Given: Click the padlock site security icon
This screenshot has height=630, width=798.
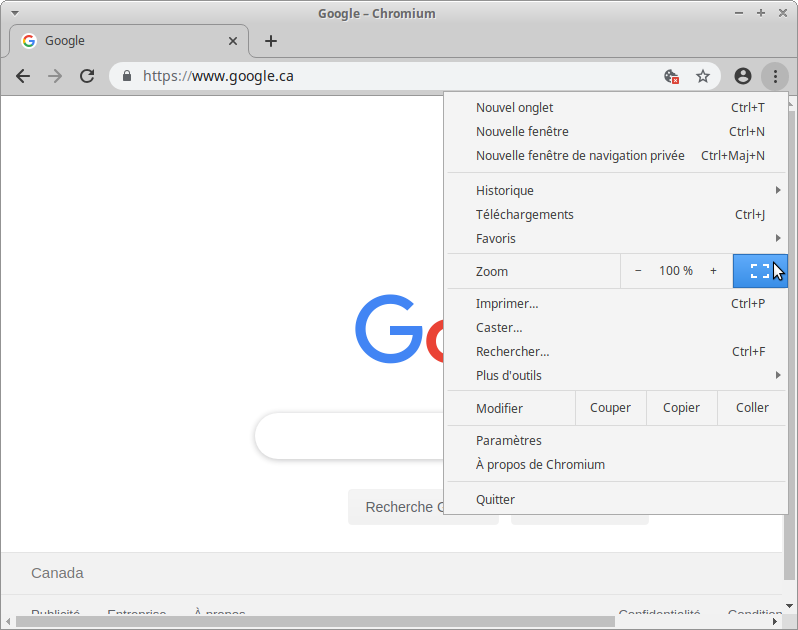Looking at the screenshot, I should (126, 76).
